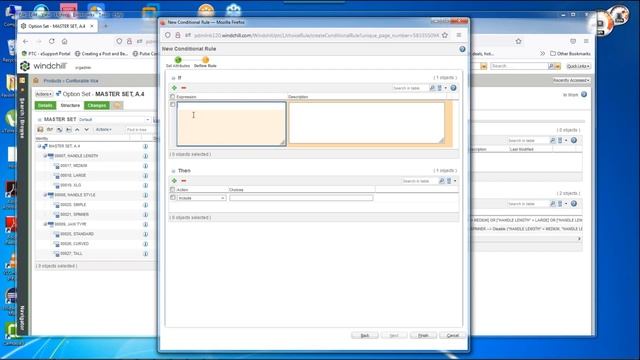Go back in main Firefox window
Viewport: 640px width, 360px height.
tap(26, 41)
